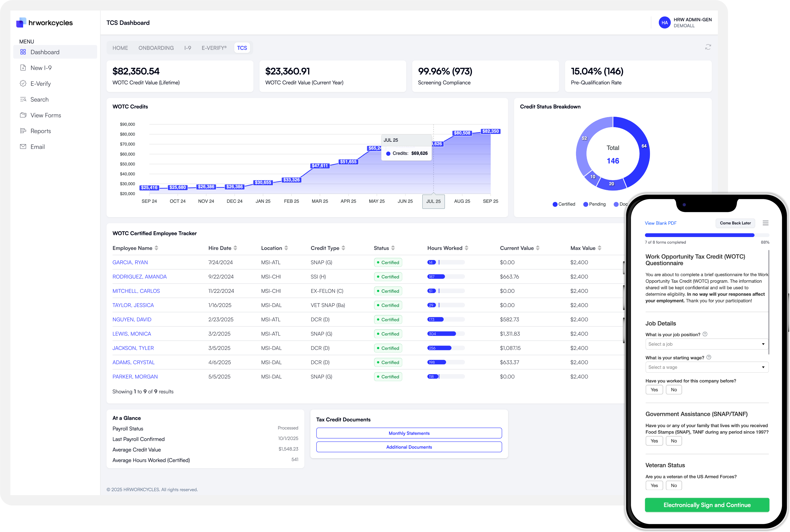Click the Search icon in the menu
The image size is (790, 532).
click(23, 99)
